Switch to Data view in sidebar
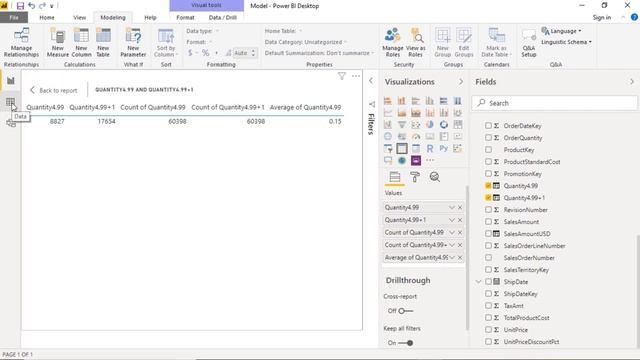The image size is (640, 360). 11,102
